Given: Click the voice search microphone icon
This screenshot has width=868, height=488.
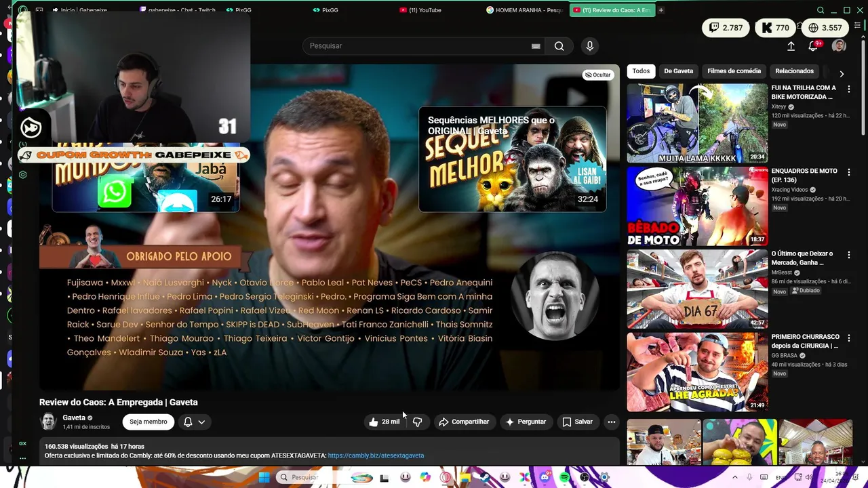Looking at the screenshot, I should click(x=589, y=45).
